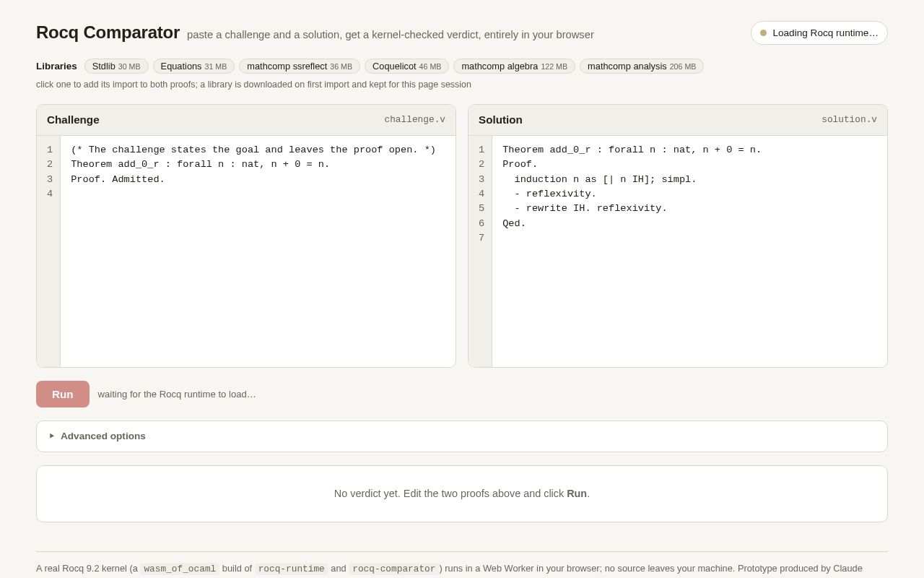
Task: Click the challenge.v file label
Action: 414,120
